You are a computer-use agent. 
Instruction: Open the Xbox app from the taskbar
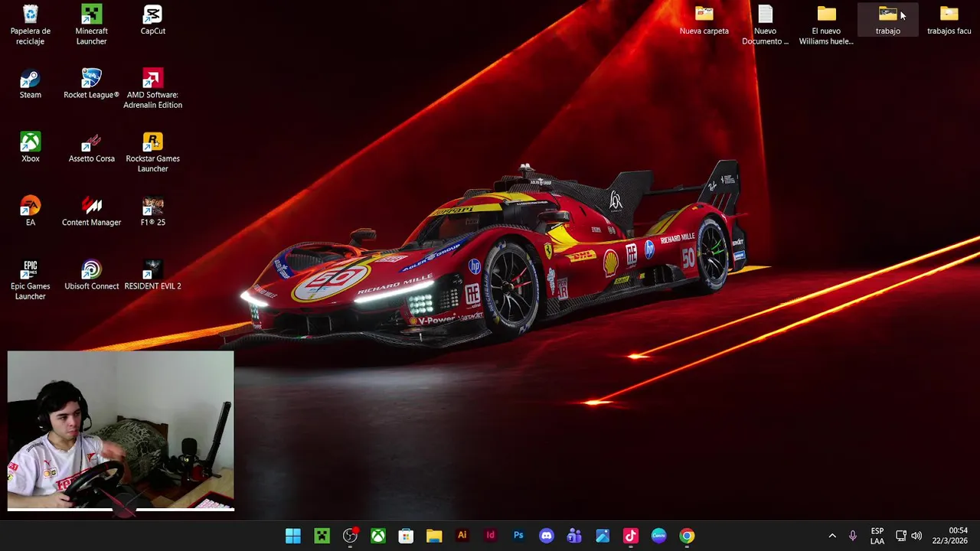[378, 536]
